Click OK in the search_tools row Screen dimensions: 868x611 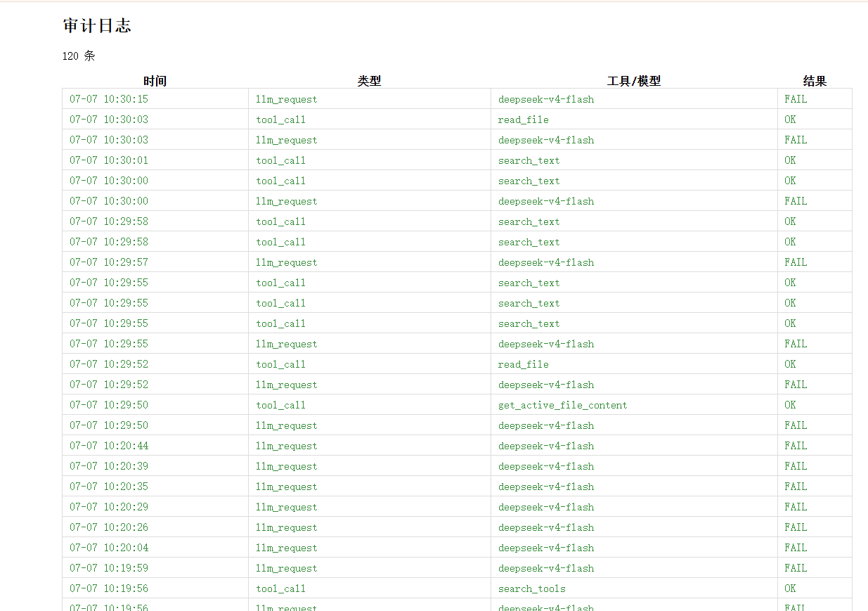tap(791, 589)
